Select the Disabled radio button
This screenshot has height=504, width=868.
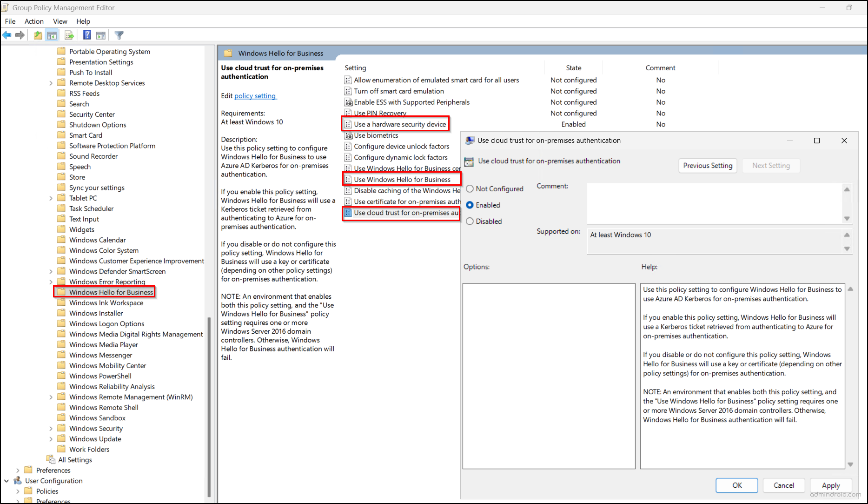pos(470,221)
